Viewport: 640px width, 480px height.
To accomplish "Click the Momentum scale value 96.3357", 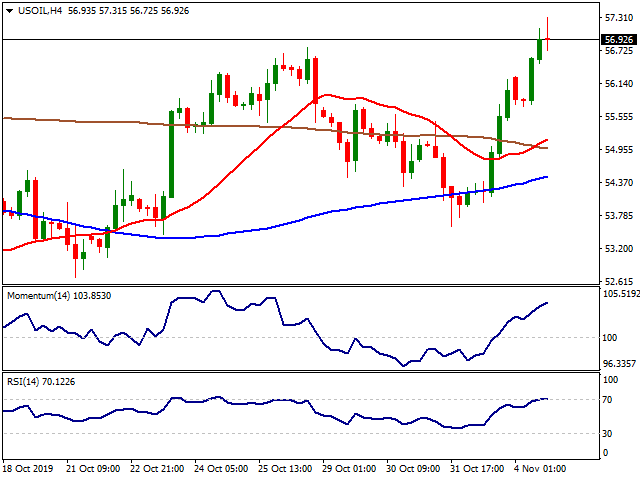I will tap(620, 364).
